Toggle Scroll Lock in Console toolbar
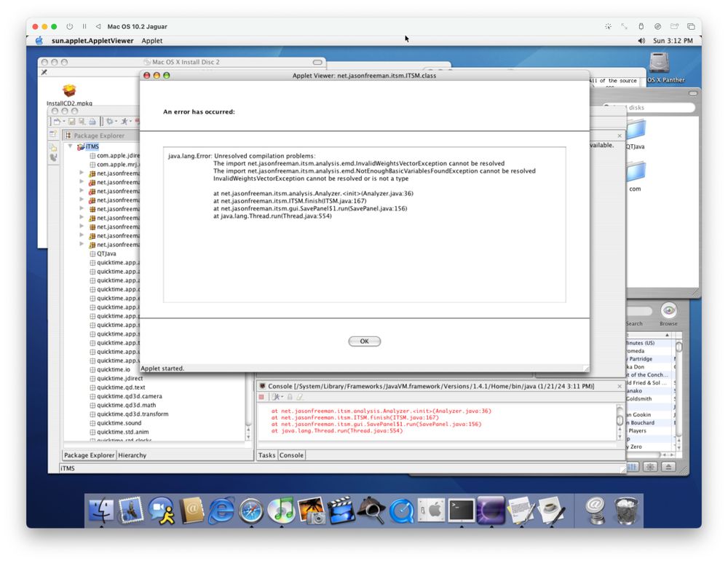Screen dimensions: 728x563 coord(290,397)
